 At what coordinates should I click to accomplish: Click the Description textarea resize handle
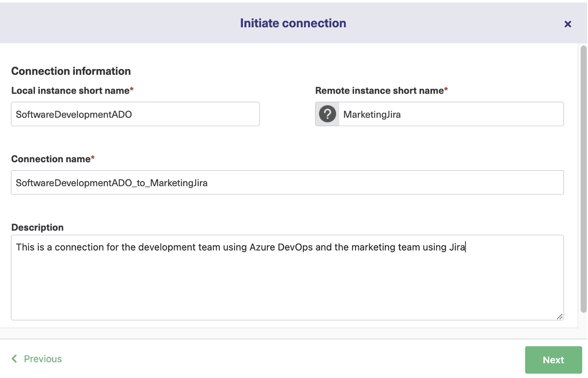click(560, 316)
